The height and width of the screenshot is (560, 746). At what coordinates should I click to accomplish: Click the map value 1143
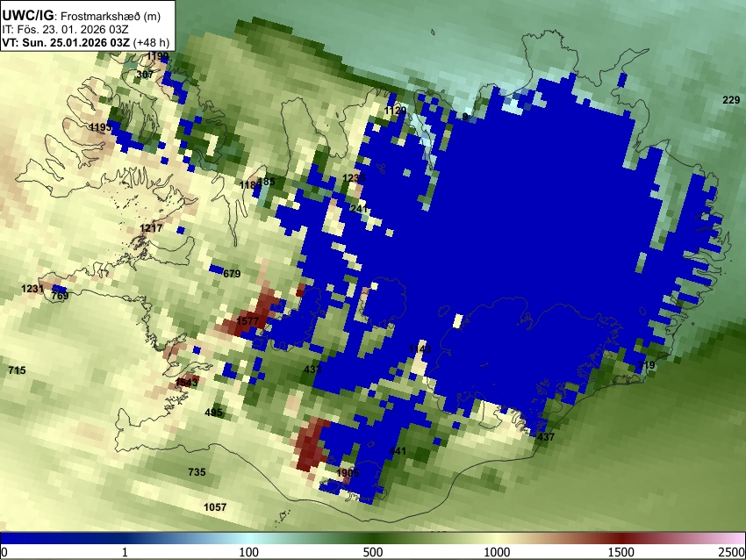pos(420,349)
